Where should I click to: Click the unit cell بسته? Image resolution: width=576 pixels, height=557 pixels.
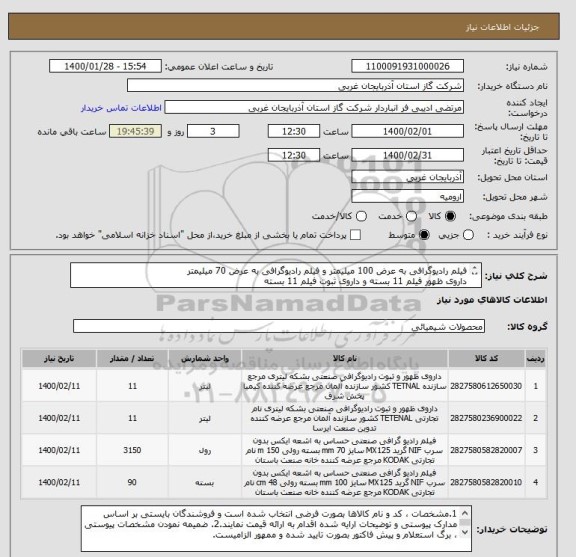[x=205, y=482]
